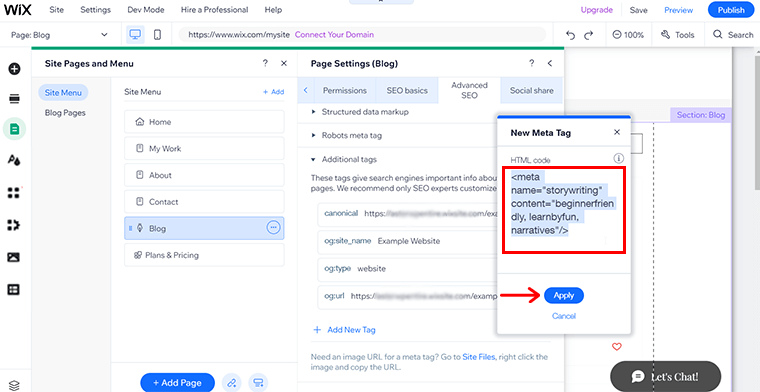Viewport: 760px width, 392px height.
Task: Switch to desktop view icon
Action: coord(135,35)
